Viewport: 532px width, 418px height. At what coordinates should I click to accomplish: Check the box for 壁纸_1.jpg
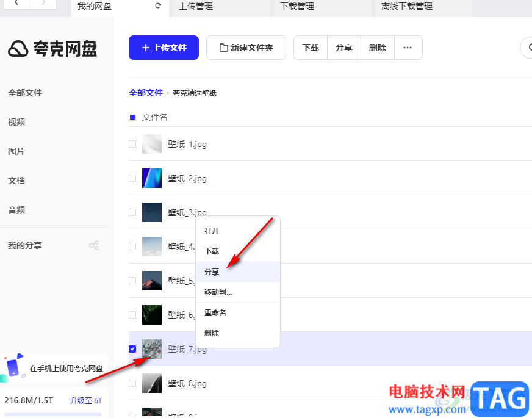point(132,144)
